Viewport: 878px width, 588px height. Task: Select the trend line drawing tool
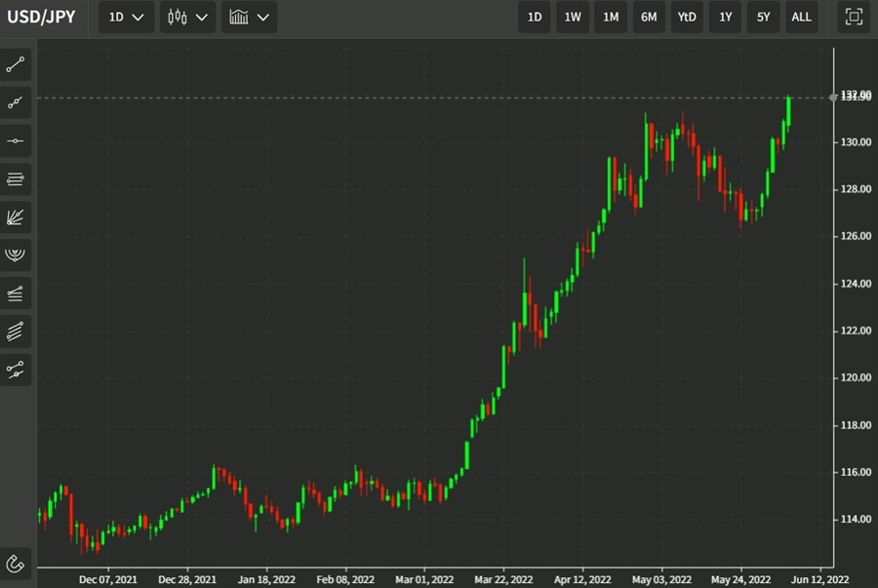(x=16, y=65)
